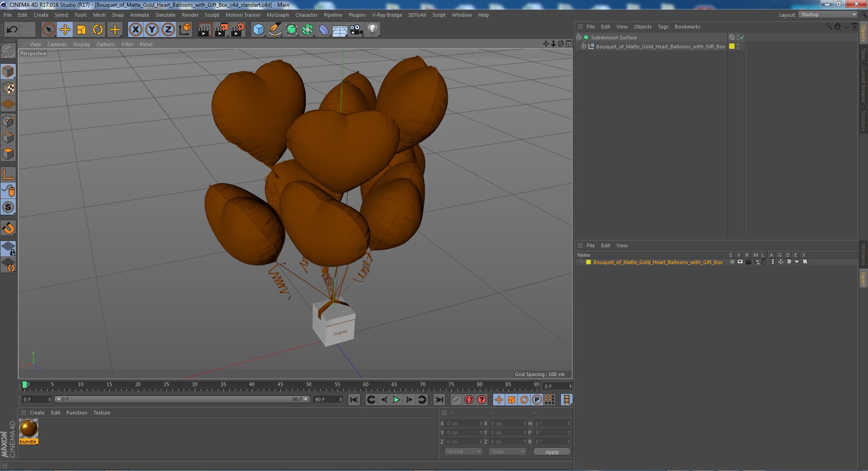Click the Undo arrow icon
This screenshot has width=868, height=471.
(12, 30)
